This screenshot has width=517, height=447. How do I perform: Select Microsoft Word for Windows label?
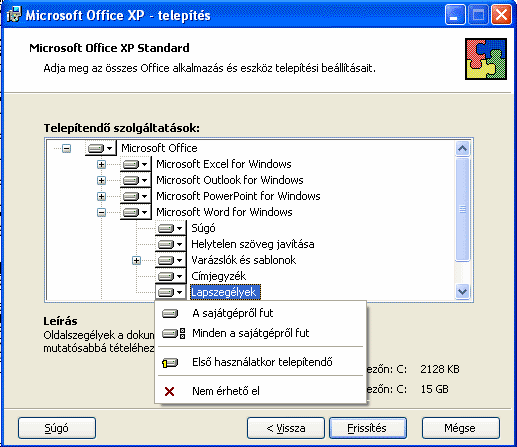(224, 212)
